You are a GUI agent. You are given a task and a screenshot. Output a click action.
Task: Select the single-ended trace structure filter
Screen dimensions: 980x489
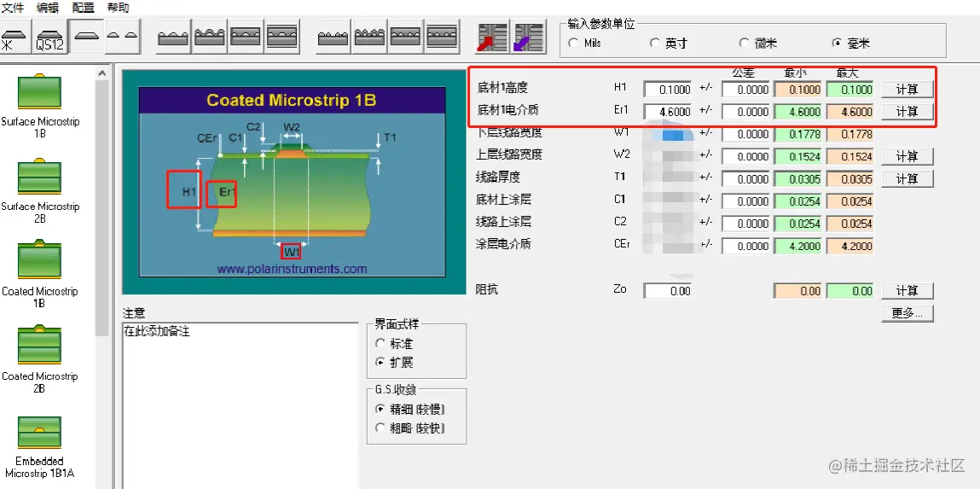point(86,38)
